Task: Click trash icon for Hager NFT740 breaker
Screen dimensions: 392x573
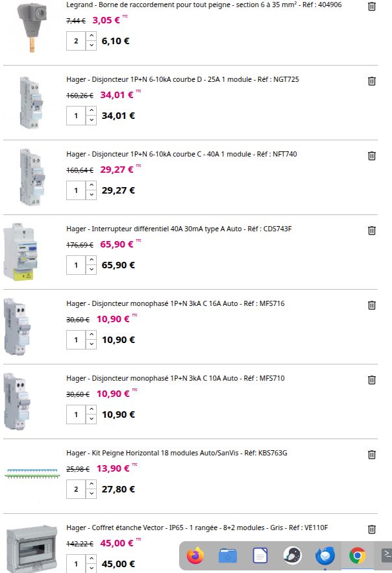Action: coord(372,156)
